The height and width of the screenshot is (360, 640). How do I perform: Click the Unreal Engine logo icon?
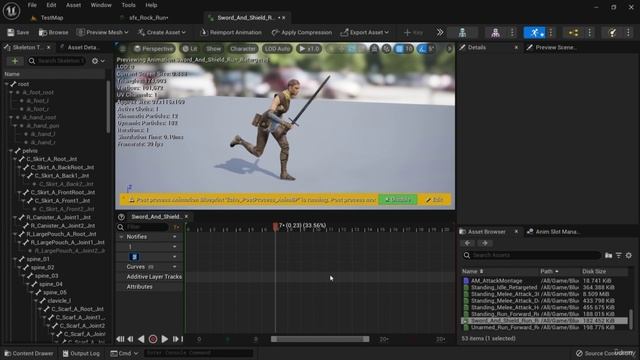coord(11,11)
